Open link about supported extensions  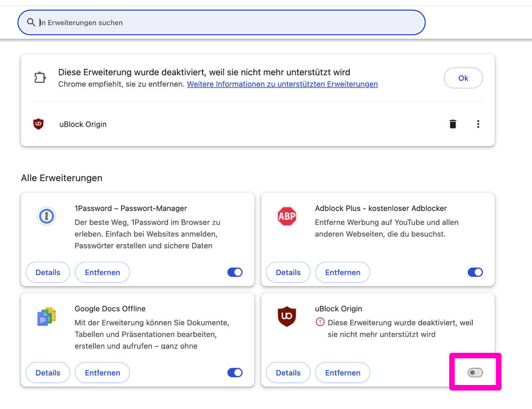[282, 84]
